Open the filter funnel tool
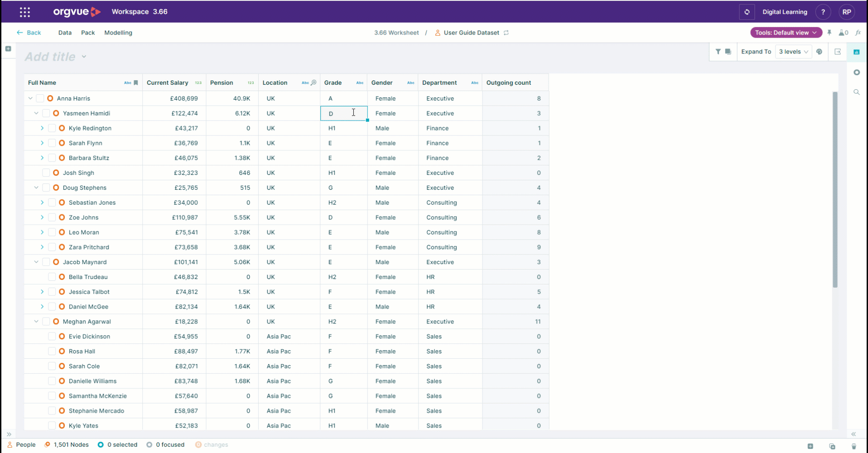Viewport: 868px width, 453px height. 718,52
